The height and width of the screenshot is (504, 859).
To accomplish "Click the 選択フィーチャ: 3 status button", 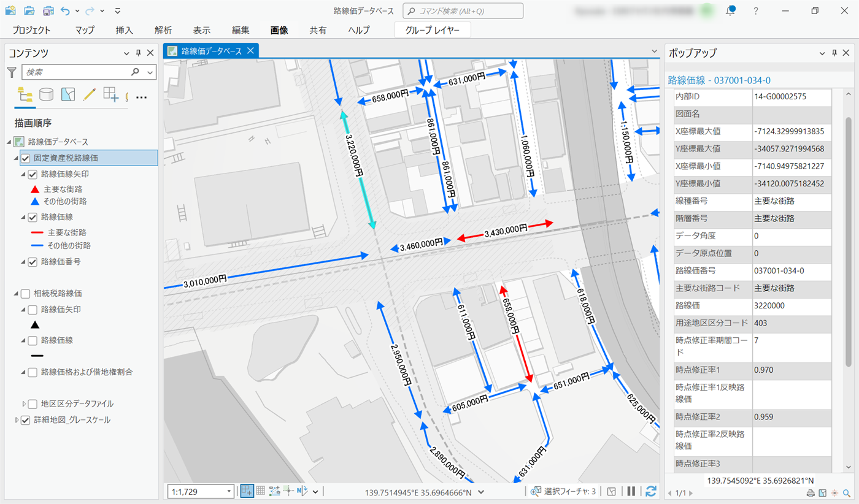I will pyautogui.click(x=563, y=491).
